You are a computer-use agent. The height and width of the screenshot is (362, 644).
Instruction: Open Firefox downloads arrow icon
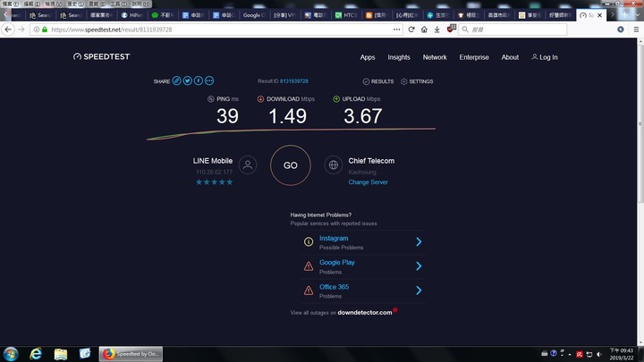(x=437, y=29)
